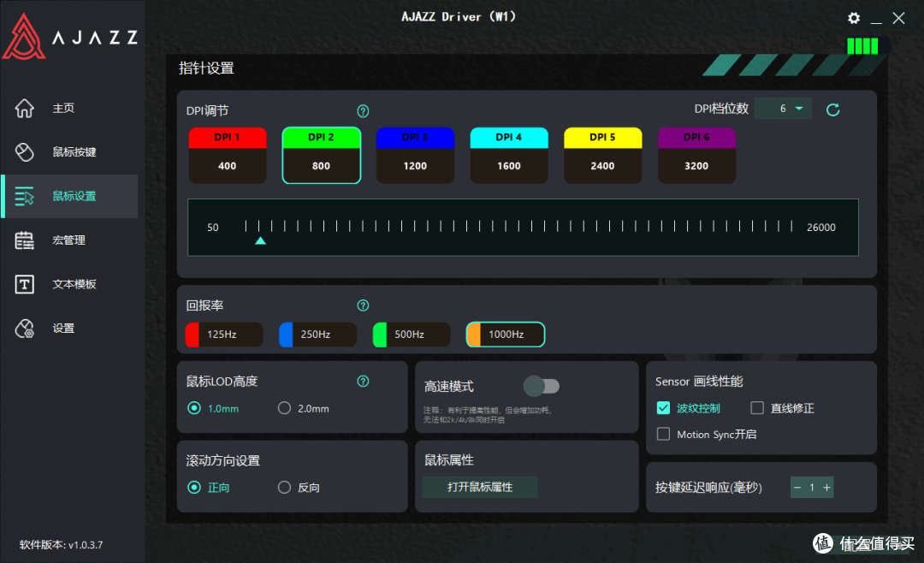
Task: Click the text template T icon
Action: [x=24, y=284]
